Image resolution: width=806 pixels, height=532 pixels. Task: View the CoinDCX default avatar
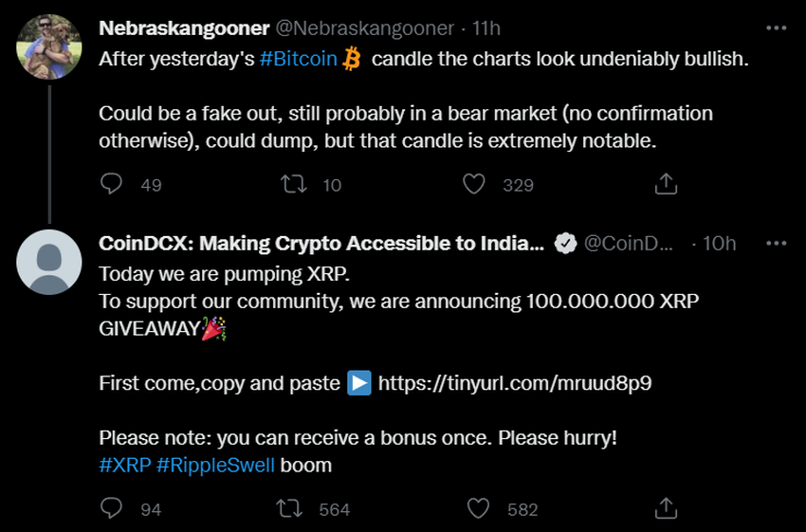[49, 262]
